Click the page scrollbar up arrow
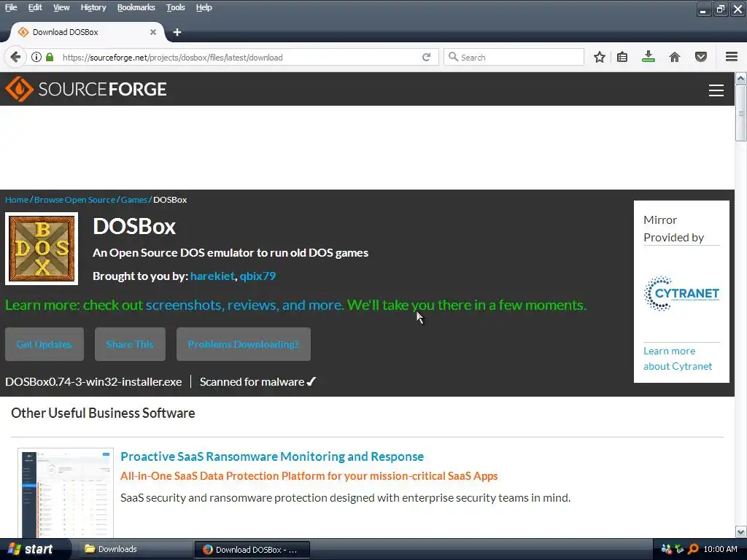This screenshot has height=560, width=747. tap(741, 78)
